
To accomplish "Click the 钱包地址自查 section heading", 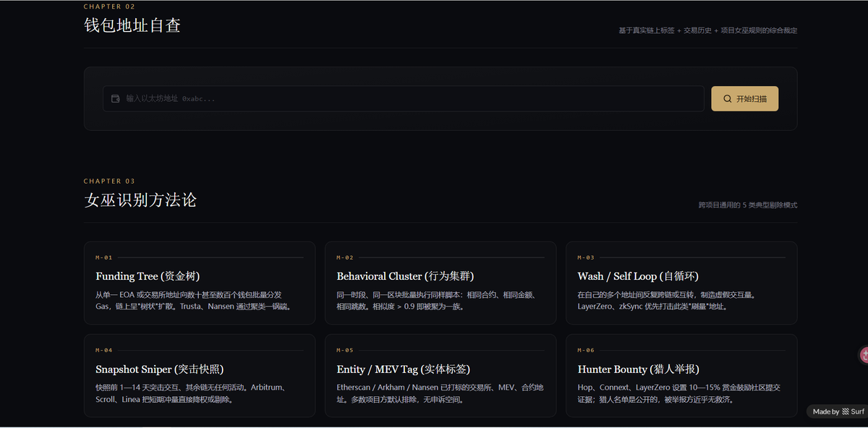I will point(132,25).
